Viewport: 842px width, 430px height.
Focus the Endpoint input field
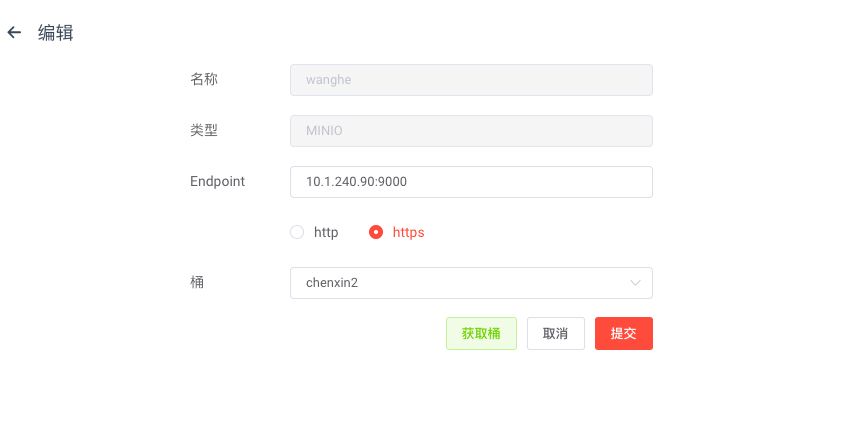(471, 182)
